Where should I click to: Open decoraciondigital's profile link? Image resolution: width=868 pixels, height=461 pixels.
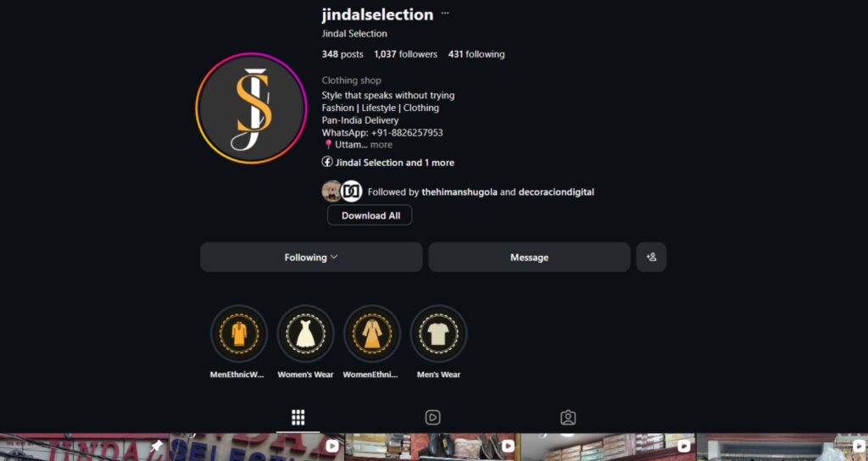coord(556,192)
